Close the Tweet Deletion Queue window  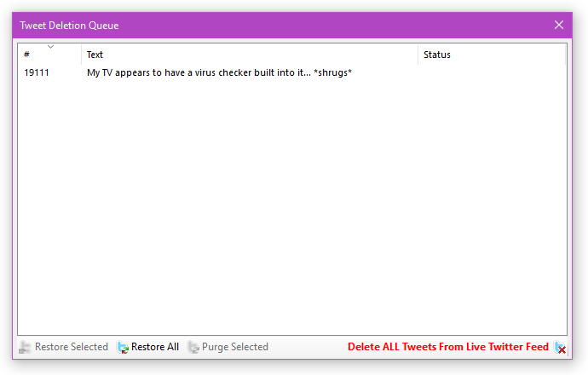(x=559, y=25)
